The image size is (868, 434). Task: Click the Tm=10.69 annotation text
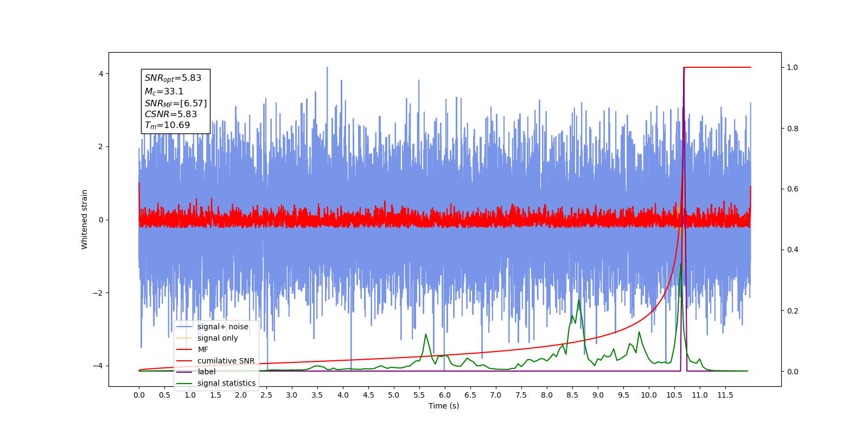167,125
